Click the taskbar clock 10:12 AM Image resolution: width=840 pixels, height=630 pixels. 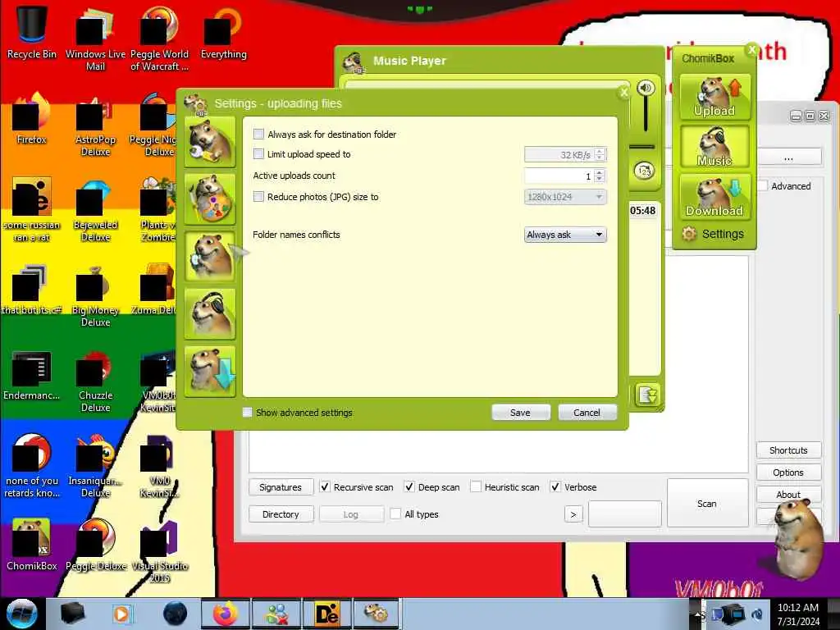pyautogui.click(x=798, y=614)
